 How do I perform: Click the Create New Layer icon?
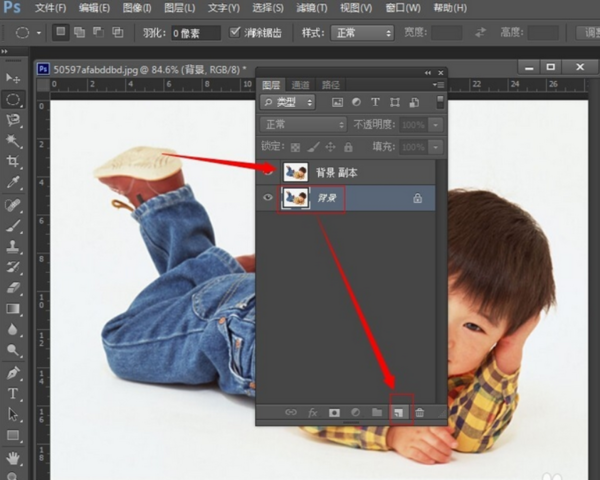pyautogui.click(x=397, y=411)
